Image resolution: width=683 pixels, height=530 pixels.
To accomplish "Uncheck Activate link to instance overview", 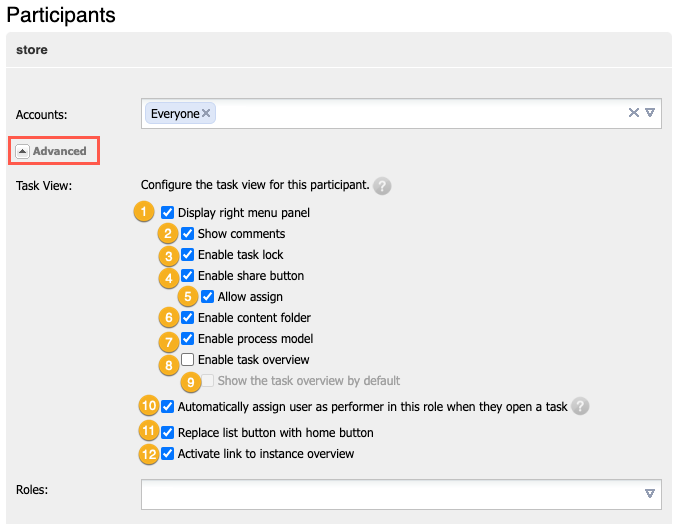I will coord(168,454).
